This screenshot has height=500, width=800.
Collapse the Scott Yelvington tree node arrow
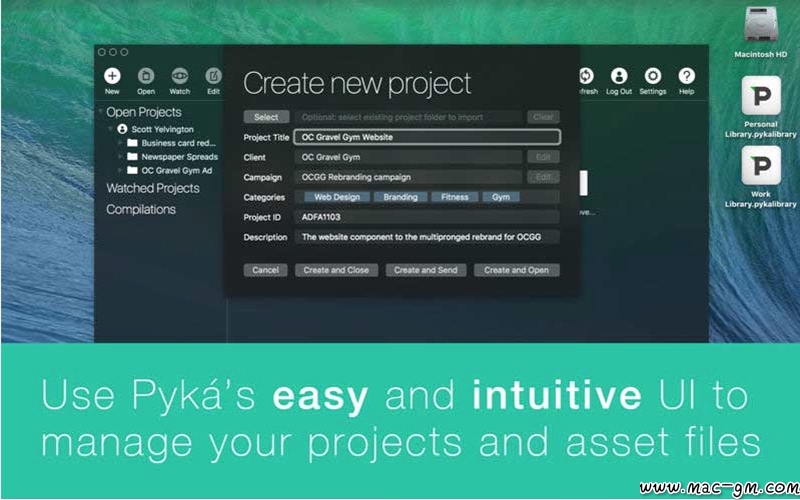110,129
